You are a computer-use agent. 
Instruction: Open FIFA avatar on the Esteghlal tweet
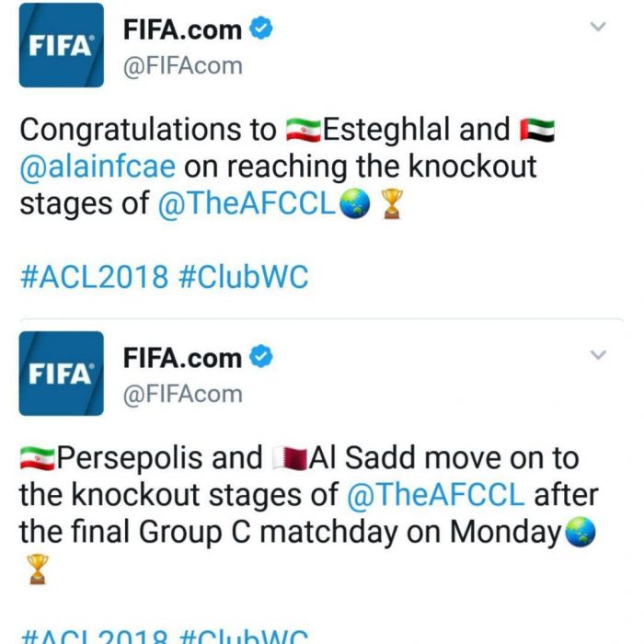coord(62,45)
